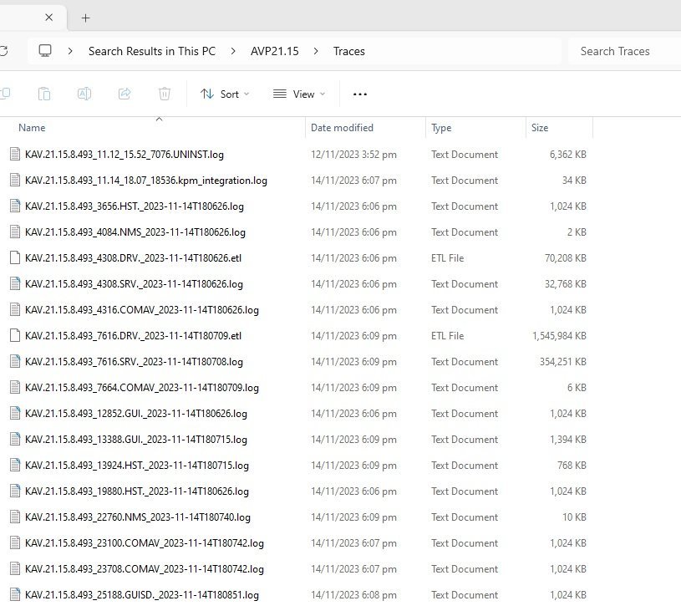This screenshot has width=681, height=616.
Task: Select the 4308.DRV etl file icon
Action: 14,258
